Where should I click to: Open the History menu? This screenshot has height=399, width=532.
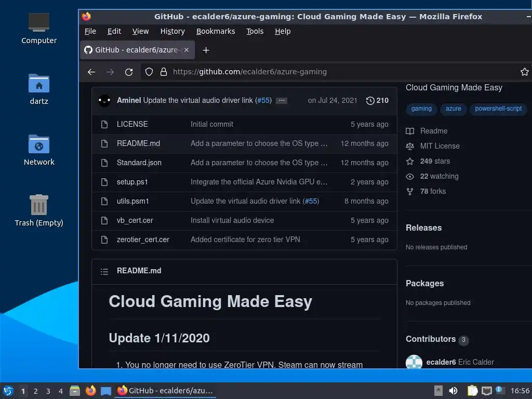[x=172, y=31]
